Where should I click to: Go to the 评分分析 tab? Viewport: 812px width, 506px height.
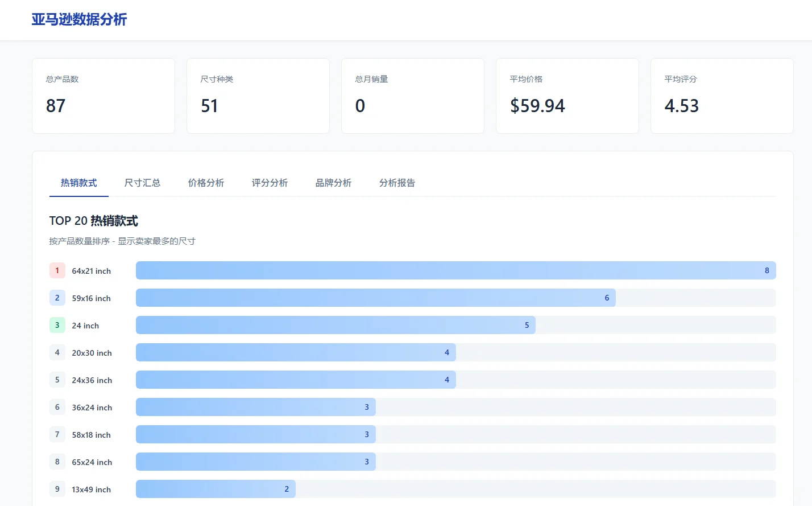click(x=270, y=183)
